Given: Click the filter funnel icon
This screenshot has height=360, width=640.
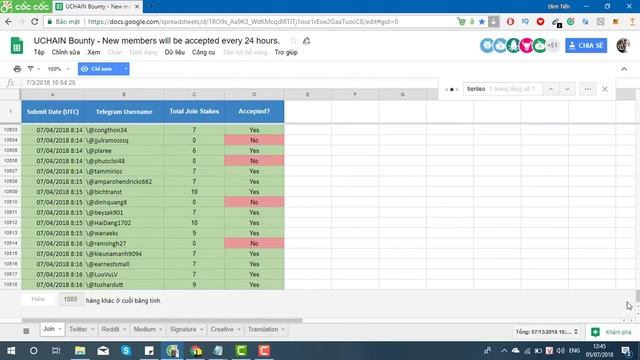Looking at the screenshot, I should (x=30, y=69).
